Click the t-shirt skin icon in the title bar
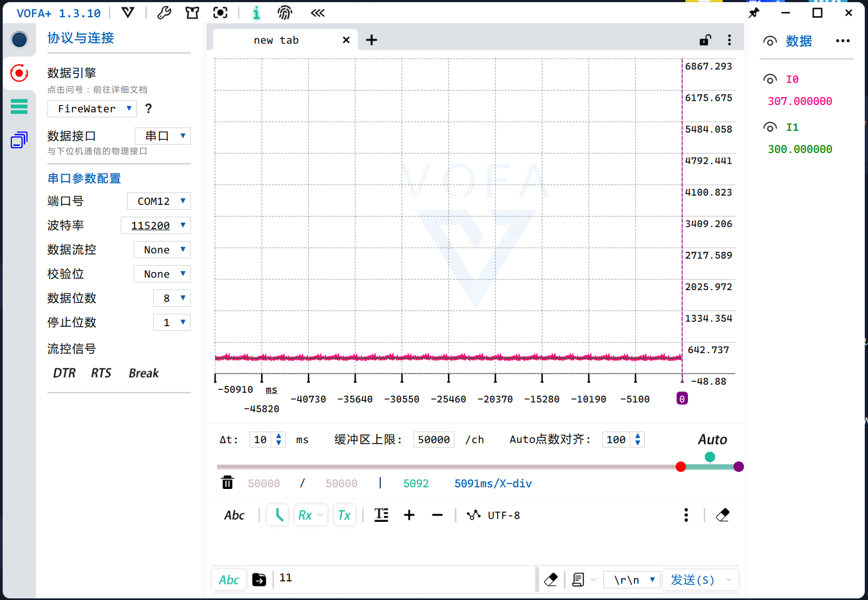The width and height of the screenshot is (868, 600). click(x=192, y=12)
